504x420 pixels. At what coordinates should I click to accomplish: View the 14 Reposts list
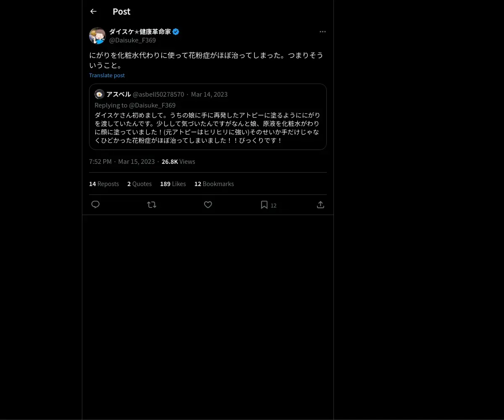tap(104, 184)
